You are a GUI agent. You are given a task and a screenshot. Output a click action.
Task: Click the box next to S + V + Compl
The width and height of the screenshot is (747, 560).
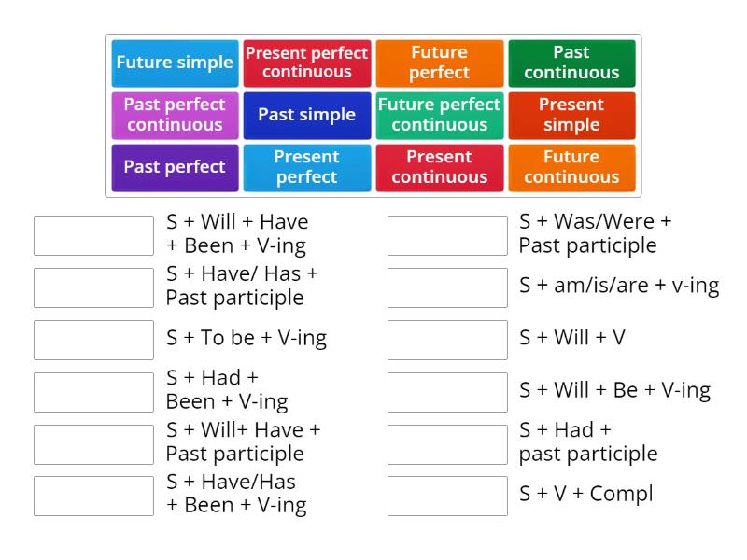tap(447, 496)
